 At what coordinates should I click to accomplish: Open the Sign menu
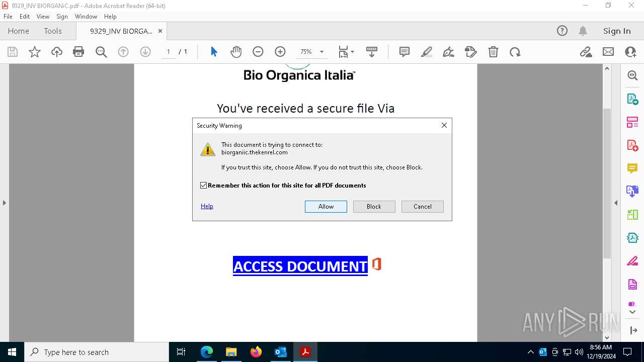pyautogui.click(x=62, y=16)
